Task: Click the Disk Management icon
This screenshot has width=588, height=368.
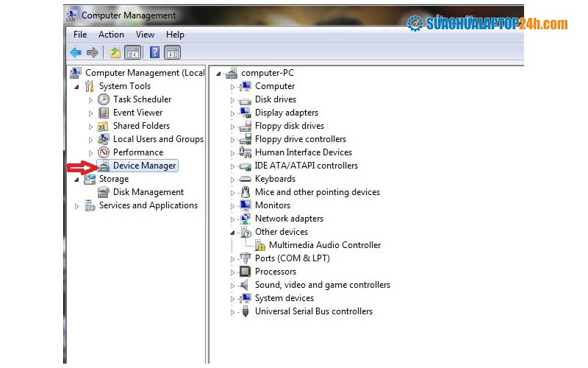Action: pos(104,192)
